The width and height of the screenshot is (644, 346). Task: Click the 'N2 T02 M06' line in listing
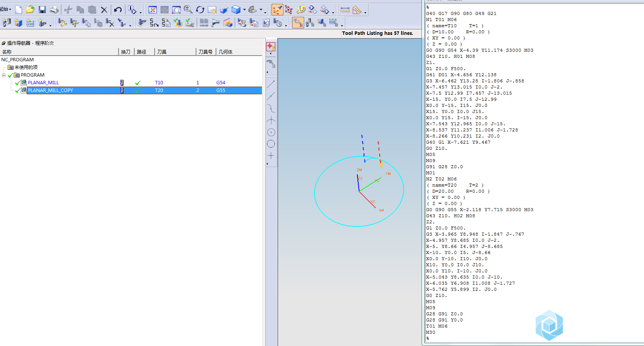(x=441, y=179)
